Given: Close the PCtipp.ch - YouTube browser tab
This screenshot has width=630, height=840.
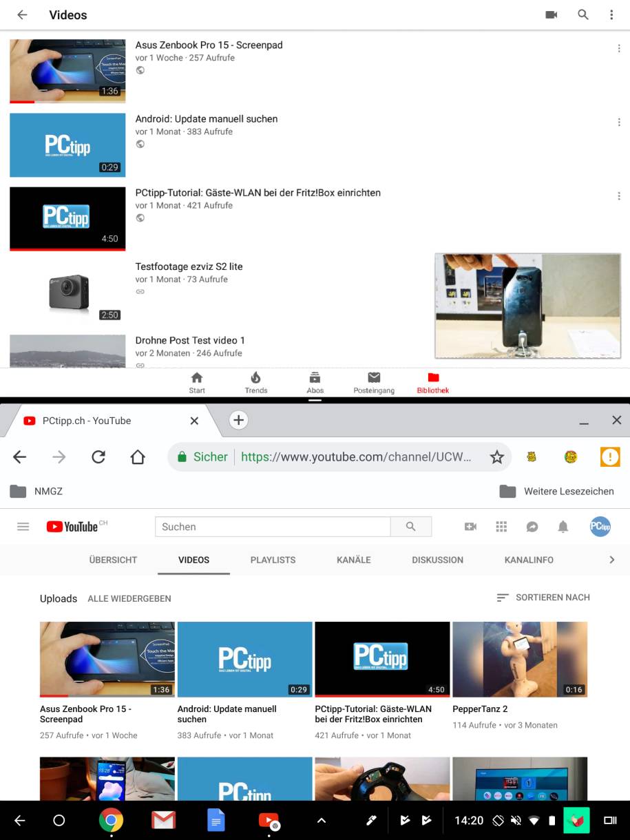Looking at the screenshot, I should (x=194, y=421).
